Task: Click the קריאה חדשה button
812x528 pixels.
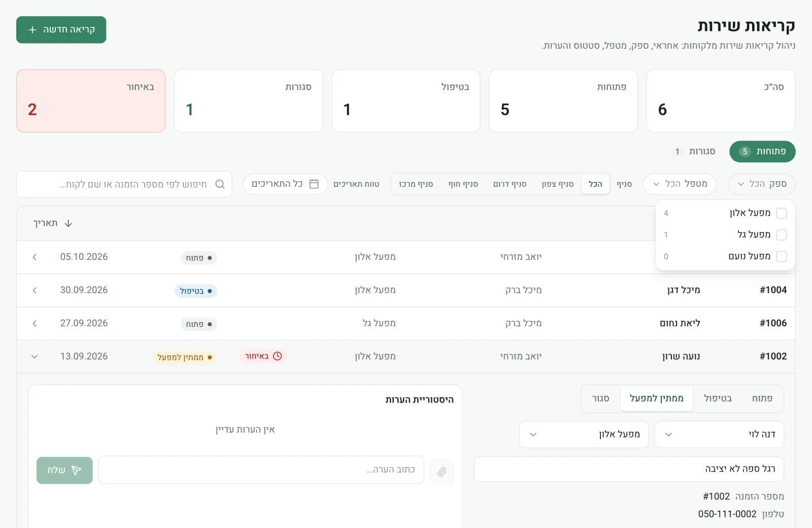Action: (61, 30)
